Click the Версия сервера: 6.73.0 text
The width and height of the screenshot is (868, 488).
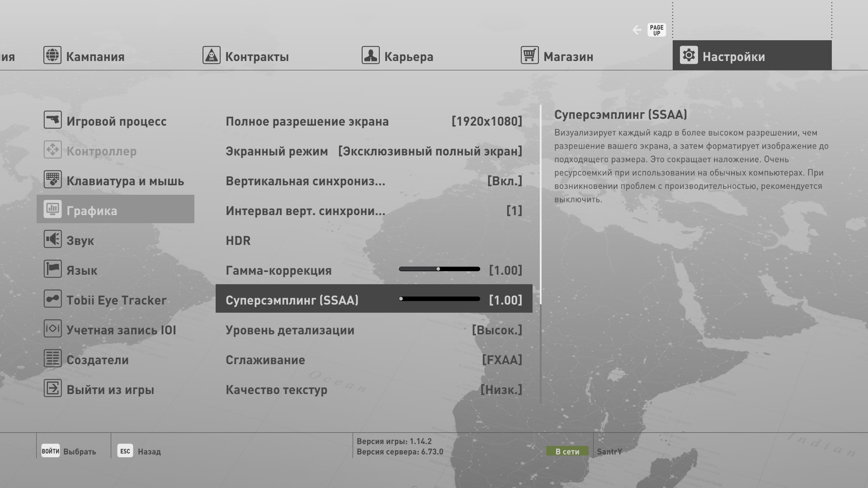tap(400, 451)
